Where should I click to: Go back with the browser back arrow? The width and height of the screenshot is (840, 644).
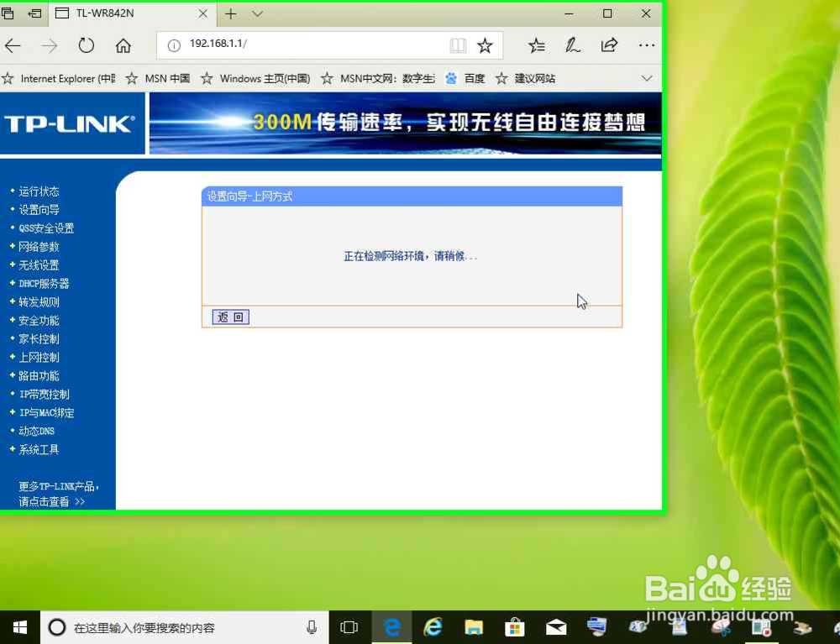point(13,46)
